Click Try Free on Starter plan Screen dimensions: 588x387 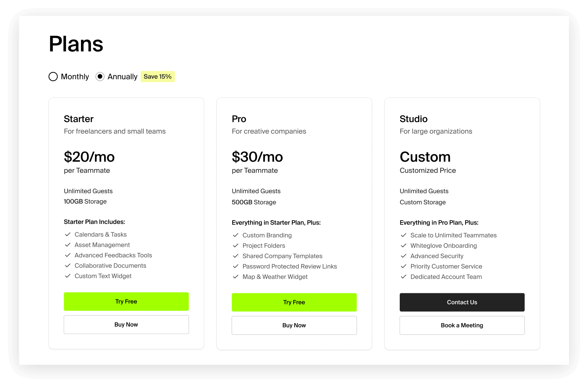[126, 302]
